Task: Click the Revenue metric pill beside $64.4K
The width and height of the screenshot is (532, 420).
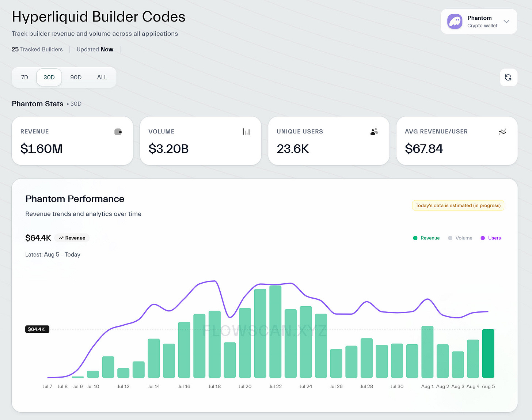Action: [72, 238]
